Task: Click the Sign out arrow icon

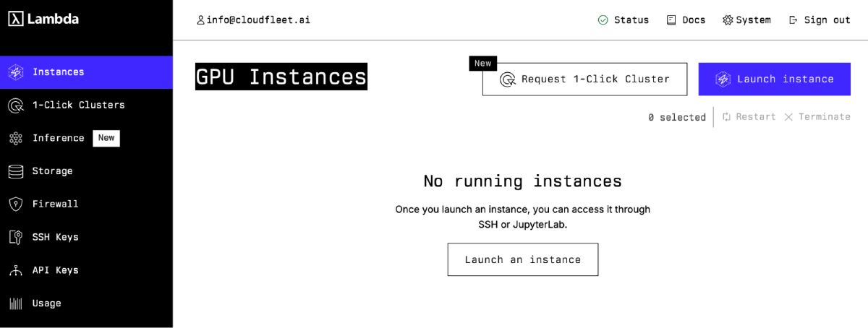Action: tap(793, 20)
